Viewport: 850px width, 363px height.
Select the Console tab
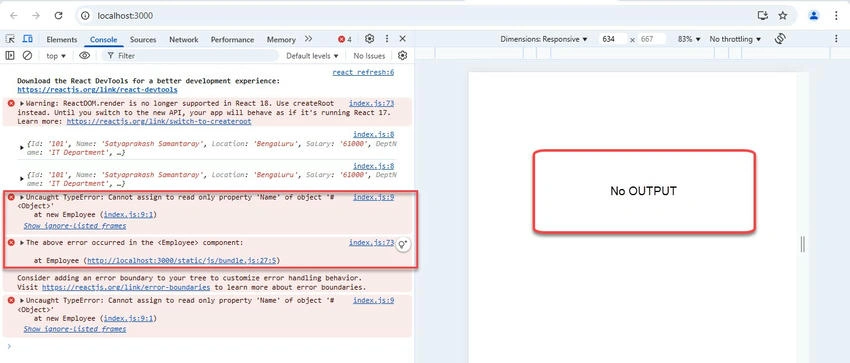(x=104, y=40)
